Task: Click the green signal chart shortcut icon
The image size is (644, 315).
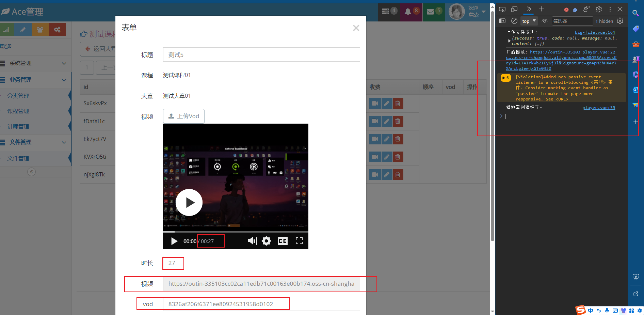Action: click(x=6, y=30)
